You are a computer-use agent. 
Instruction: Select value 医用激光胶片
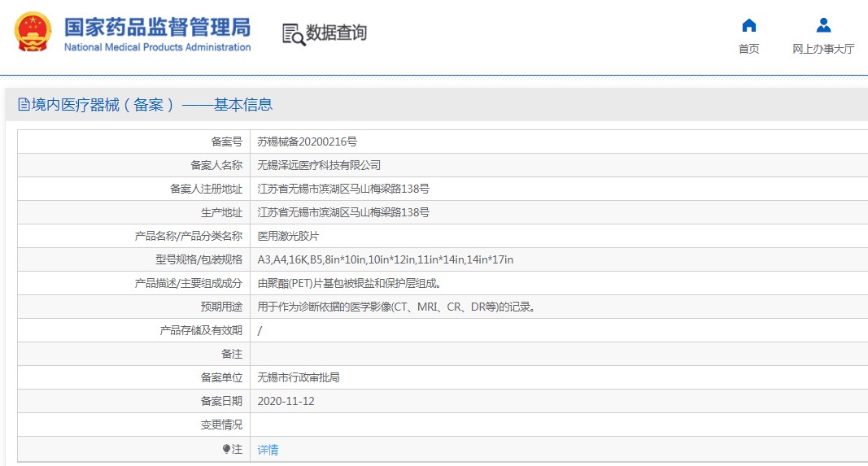pos(289,237)
